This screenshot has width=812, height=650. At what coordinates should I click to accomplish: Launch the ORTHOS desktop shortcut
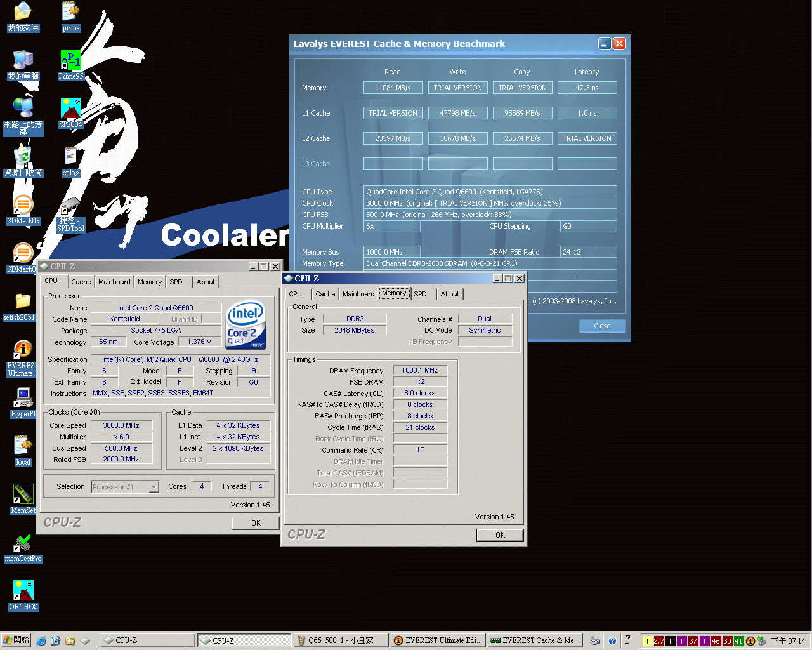pyautogui.click(x=23, y=595)
